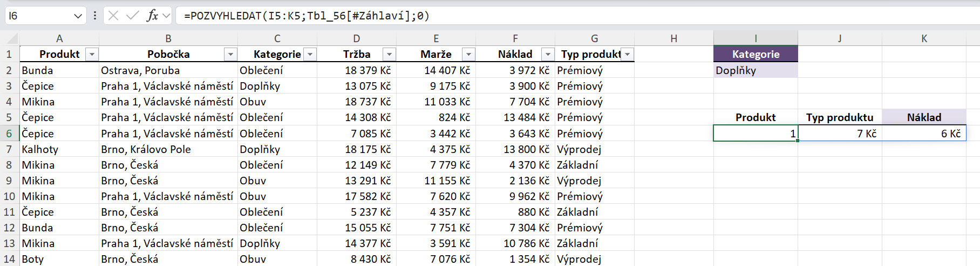Select column H header
The image size is (980, 266).
tap(673, 38)
